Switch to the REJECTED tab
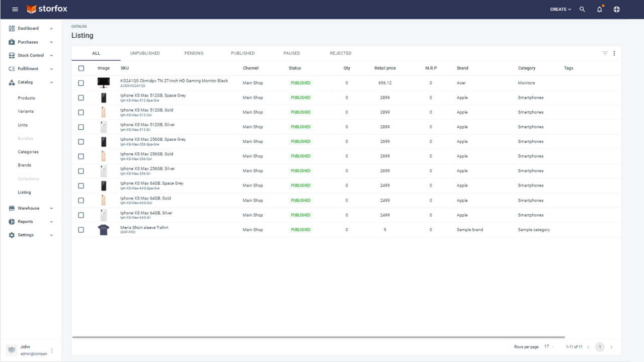Screen dimensions: 644x362 pos(341,53)
